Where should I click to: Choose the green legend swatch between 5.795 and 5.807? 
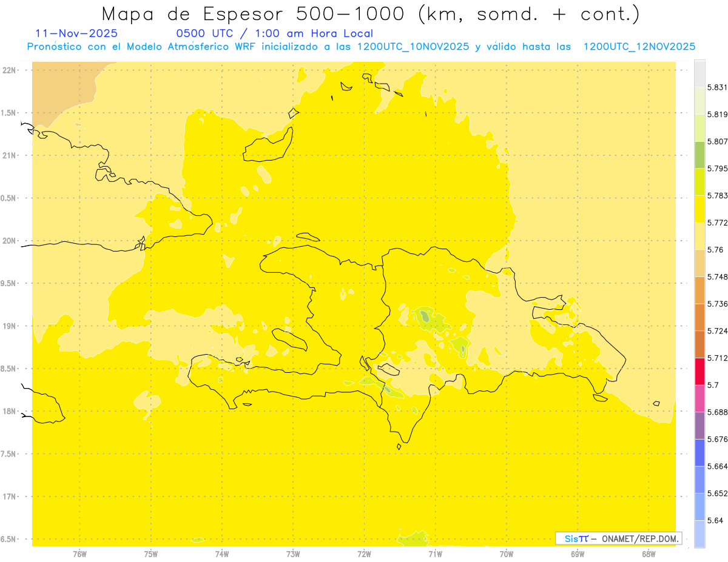(699, 155)
